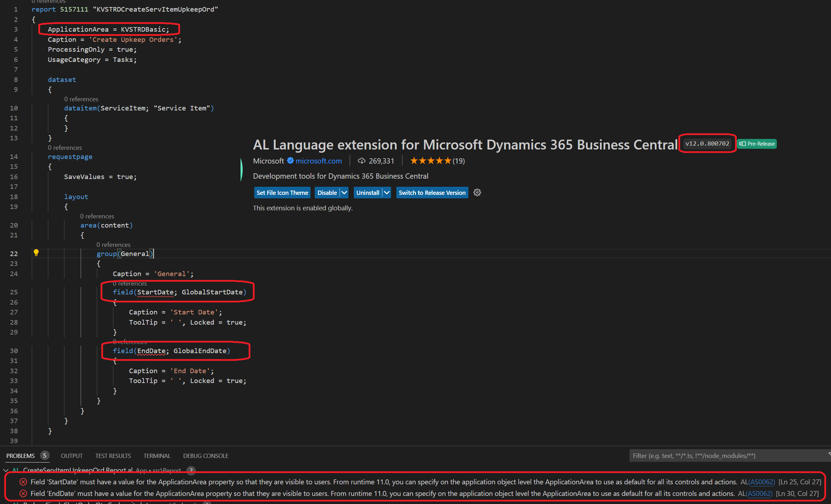Open the dropdown arrow on the Uninstall button
Image resolution: width=831 pixels, height=504 pixels.
tap(386, 192)
